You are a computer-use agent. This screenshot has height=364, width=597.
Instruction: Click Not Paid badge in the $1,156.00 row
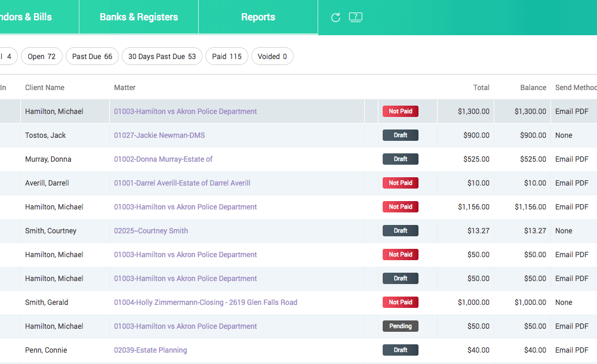coord(401,206)
